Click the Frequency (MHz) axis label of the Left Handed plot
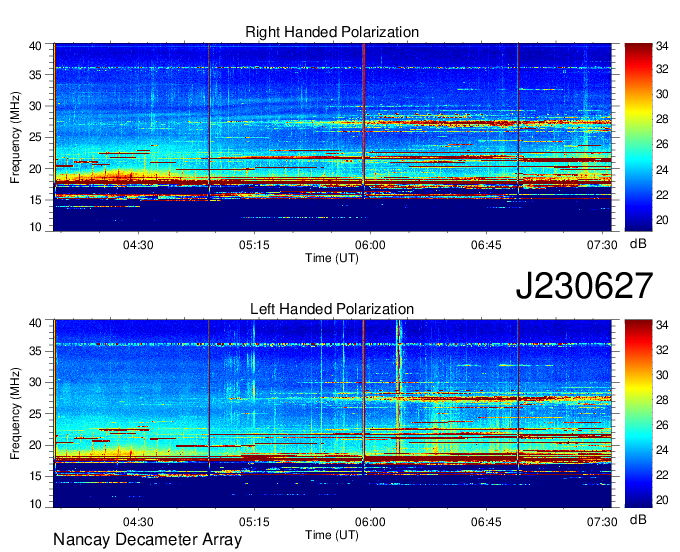This screenshot has height=552, width=680. coord(15,414)
